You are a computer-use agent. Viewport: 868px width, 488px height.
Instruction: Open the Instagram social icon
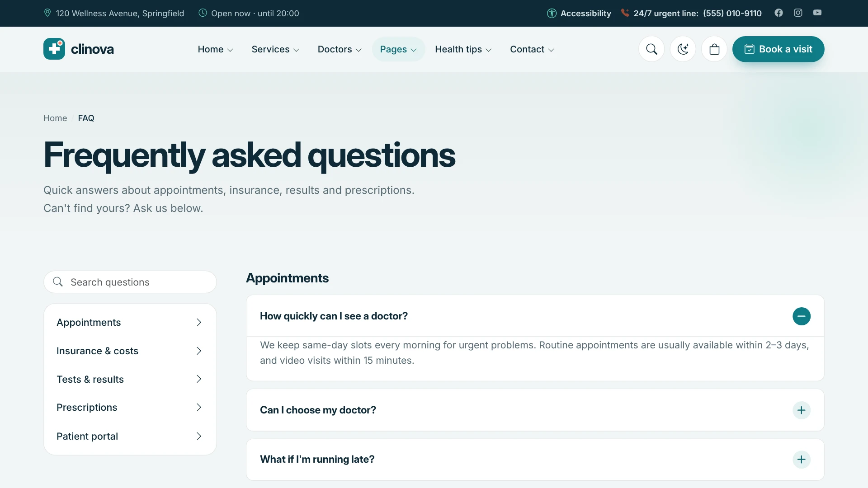798,13
